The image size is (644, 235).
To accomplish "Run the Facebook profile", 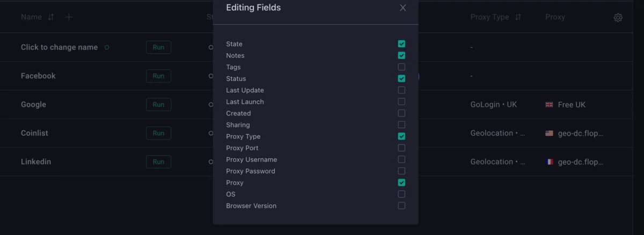I will (158, 76).
